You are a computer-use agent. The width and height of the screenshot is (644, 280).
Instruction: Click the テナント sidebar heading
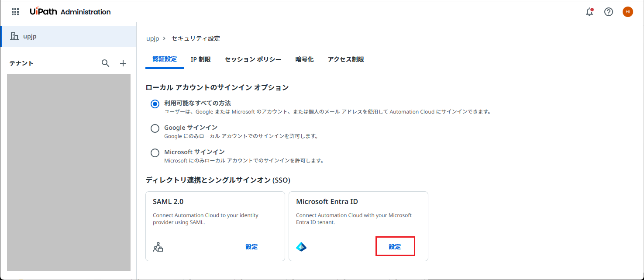(x=21, y=63)
